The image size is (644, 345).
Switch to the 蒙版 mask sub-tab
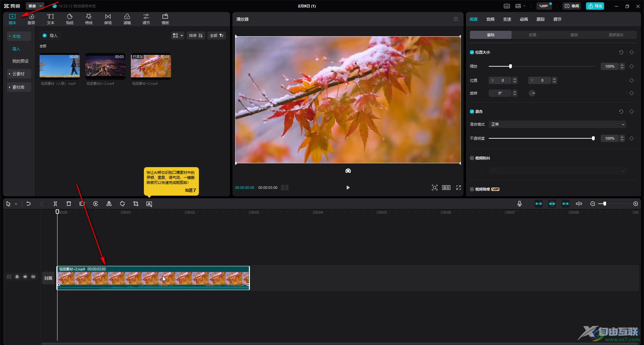pyautogui.click(x=574, y=35)
